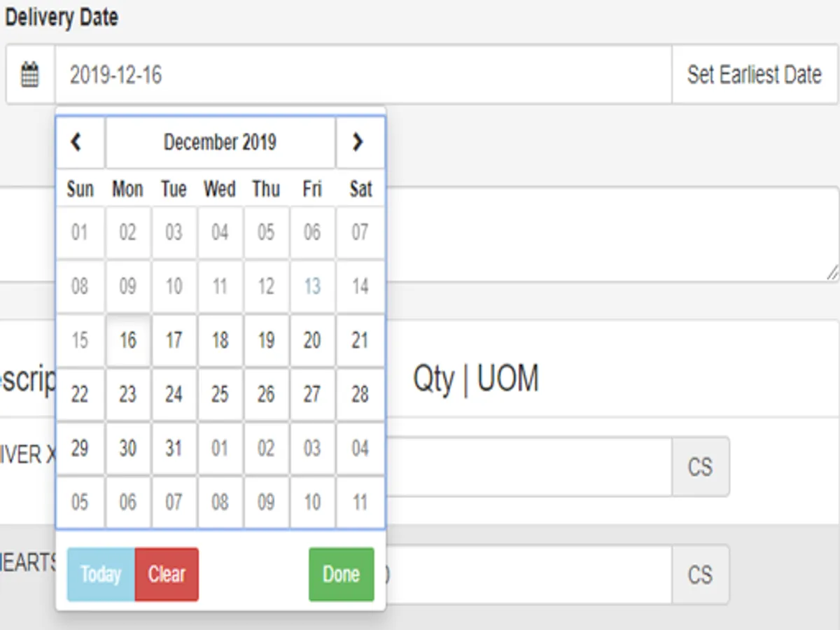Pick Saturday December 28
The image size is (840, 630).
click(x=360, y=395)
